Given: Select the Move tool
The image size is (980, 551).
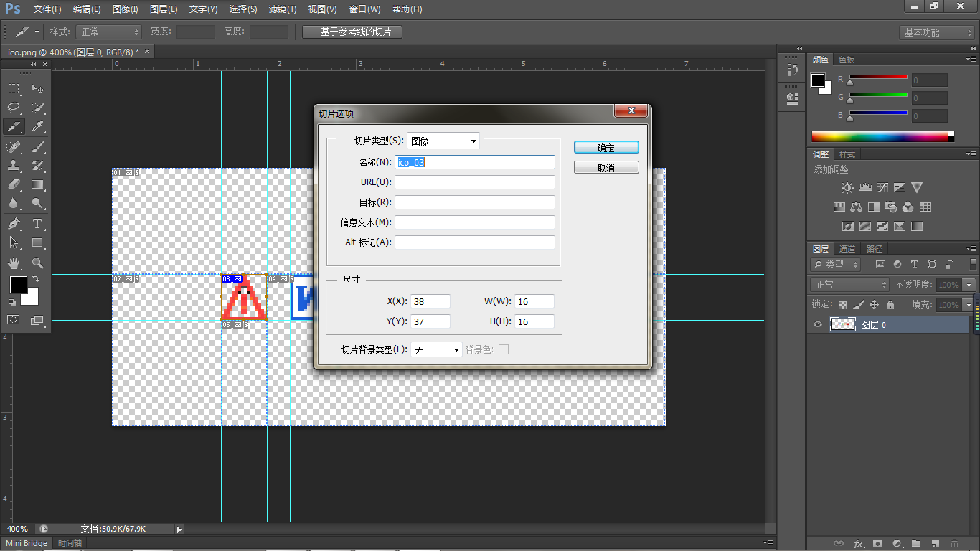Looking at the screenshot, I should [x=38, y=88].
